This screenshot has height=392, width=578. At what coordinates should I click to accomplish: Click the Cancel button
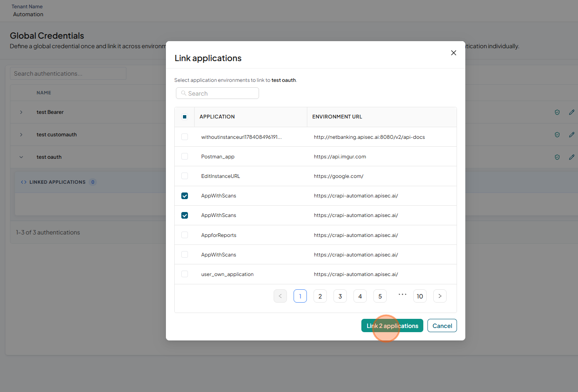point(442,325)
